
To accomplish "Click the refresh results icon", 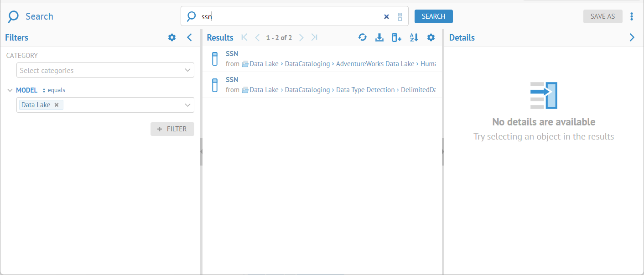I will [363, 38].
